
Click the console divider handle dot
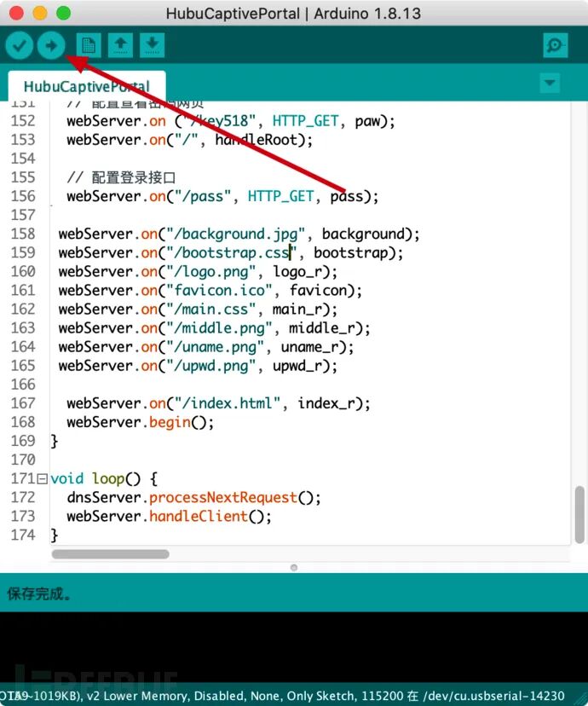pyautogui.click(x=294, y=568)
